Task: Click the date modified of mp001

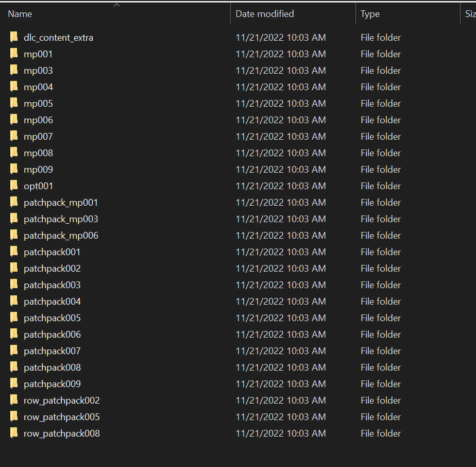Action: [x=281, y=54]
